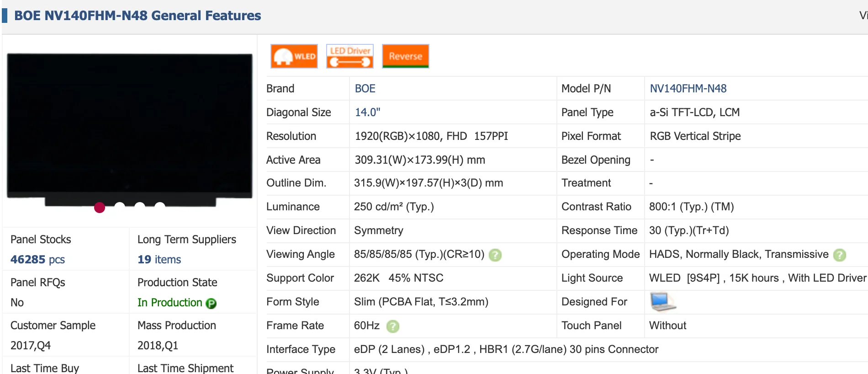Click the Without touch panel value

[x=667, y=326]
